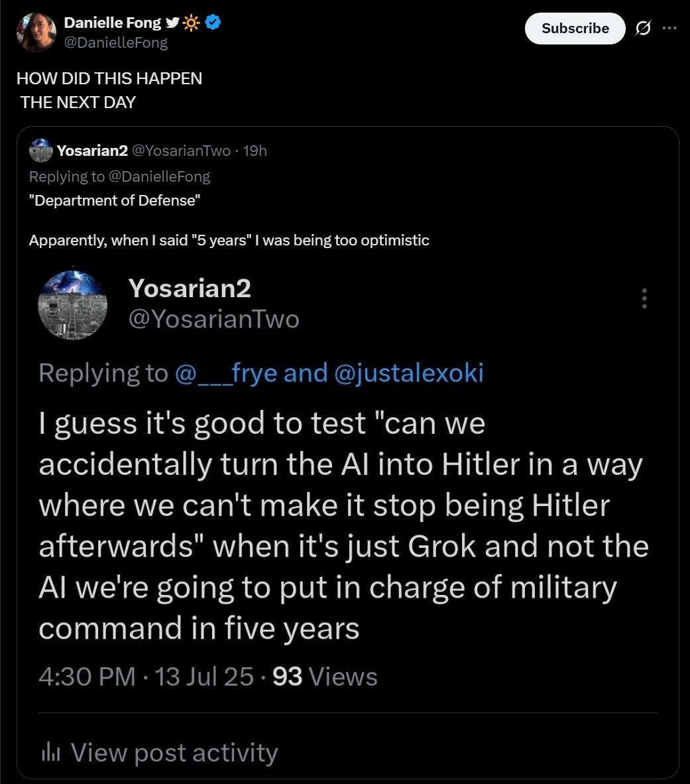This screenshot has width=690, height=784.
Task: Click the 19h timestamp on quoted post
Action: coord(255,151)
